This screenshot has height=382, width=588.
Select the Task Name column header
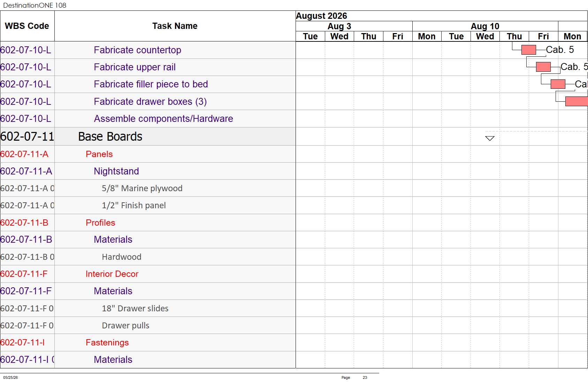click(x=175, y=26)
